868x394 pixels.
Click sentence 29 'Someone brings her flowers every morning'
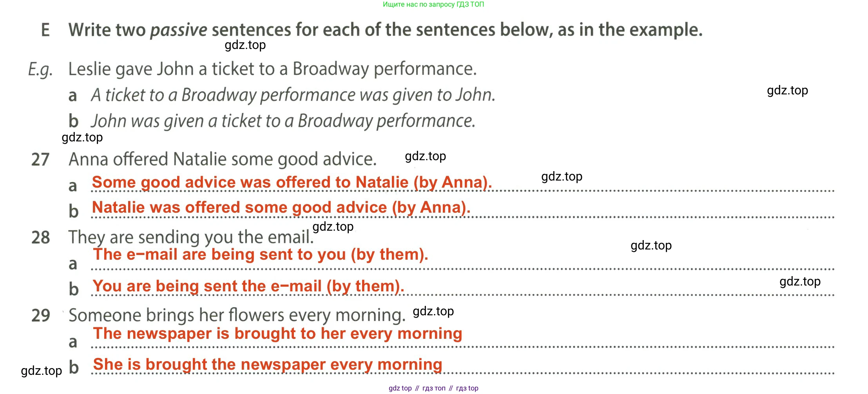pyautogui.click(x=237, y=315)
